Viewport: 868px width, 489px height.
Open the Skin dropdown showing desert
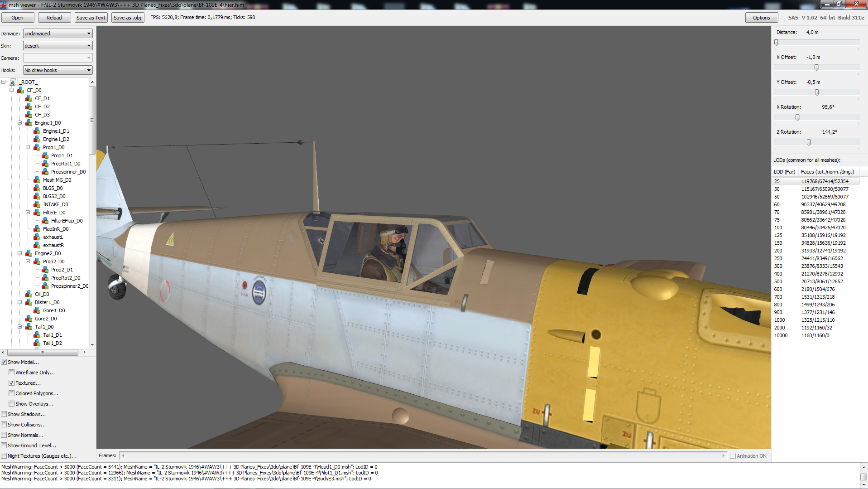click(x=58, y=46)
